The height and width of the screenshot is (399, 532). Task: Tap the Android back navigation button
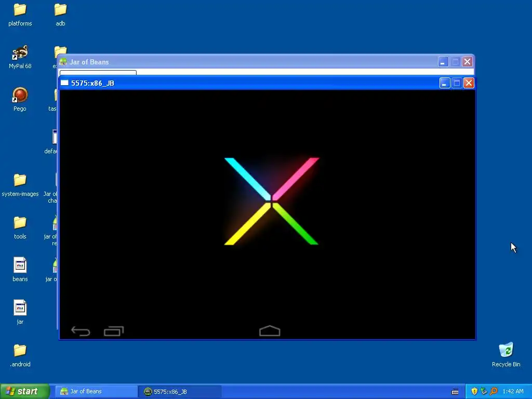[81, 331]
